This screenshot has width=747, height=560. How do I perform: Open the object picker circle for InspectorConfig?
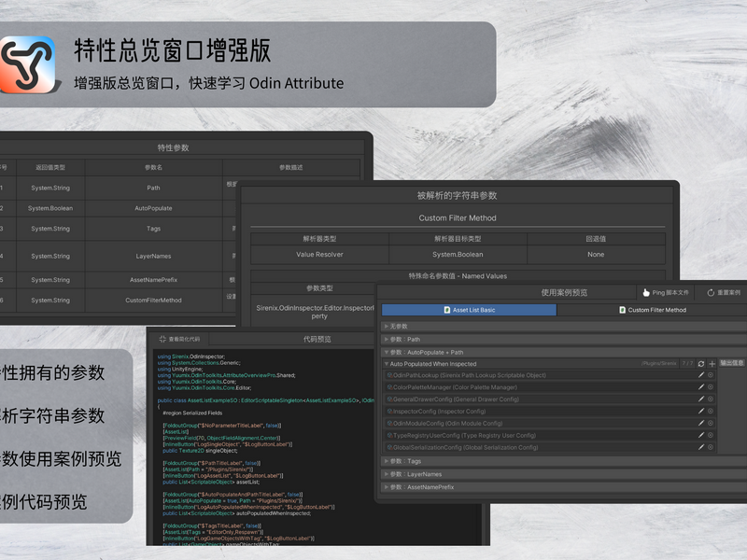(x=711, y=411)
